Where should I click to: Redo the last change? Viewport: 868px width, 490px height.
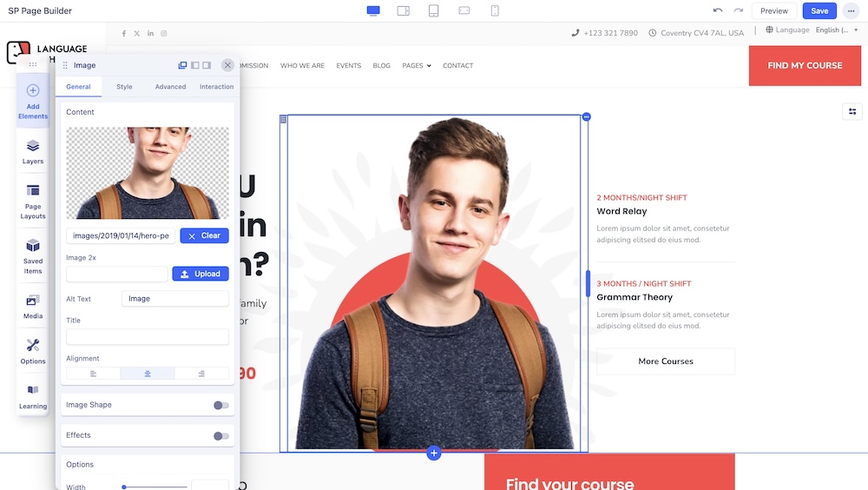(739, 10)
